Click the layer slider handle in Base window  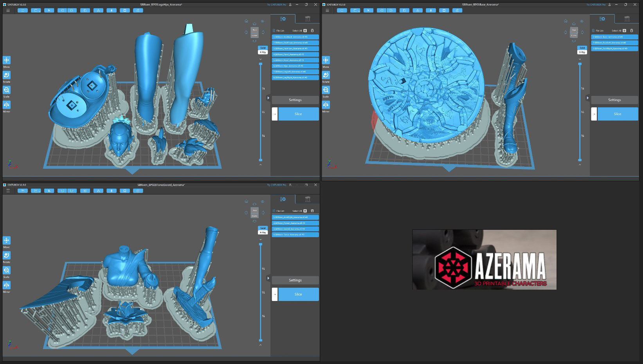580,64
